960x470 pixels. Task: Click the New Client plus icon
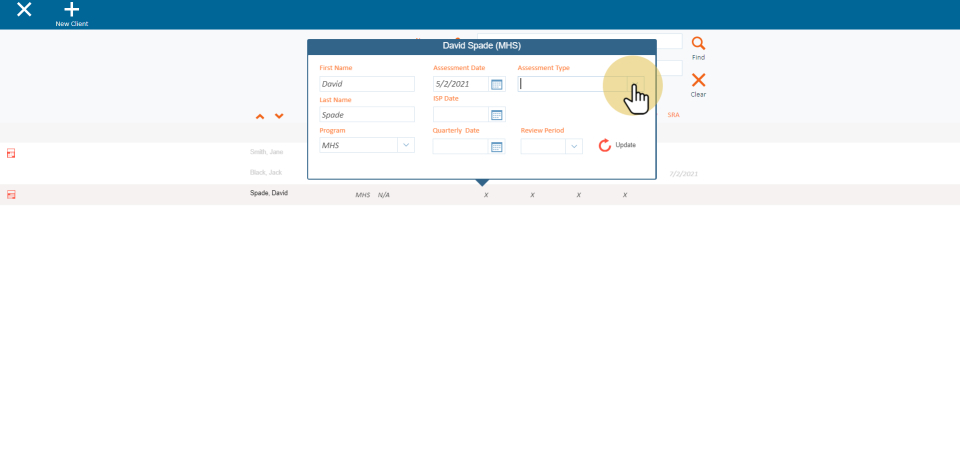tap(71, 10)
